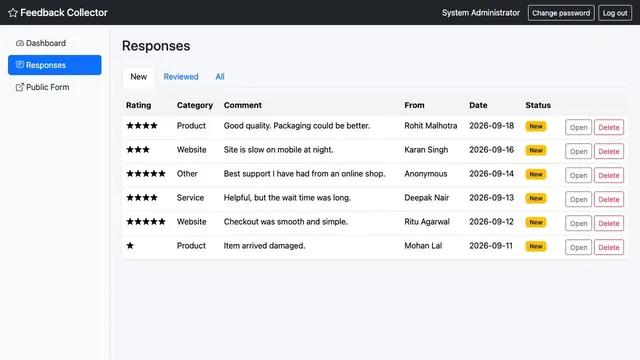Click the Date column header

click(x=478, y=105)
